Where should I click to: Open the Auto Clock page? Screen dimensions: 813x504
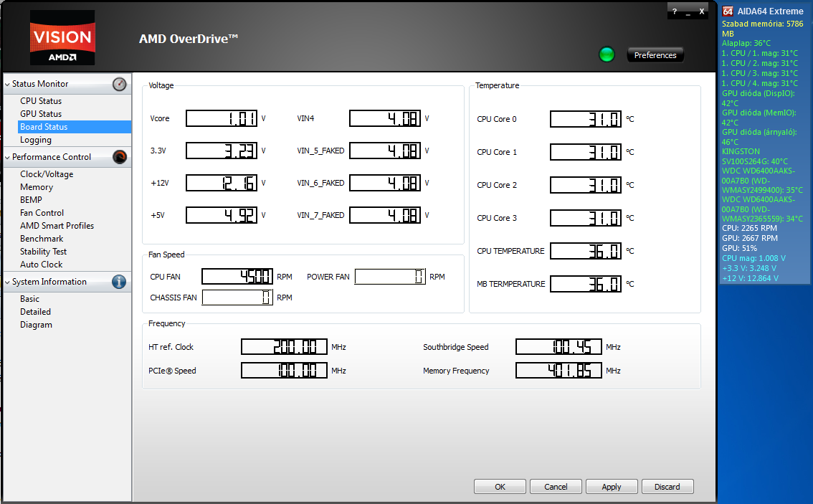[42, 265]
